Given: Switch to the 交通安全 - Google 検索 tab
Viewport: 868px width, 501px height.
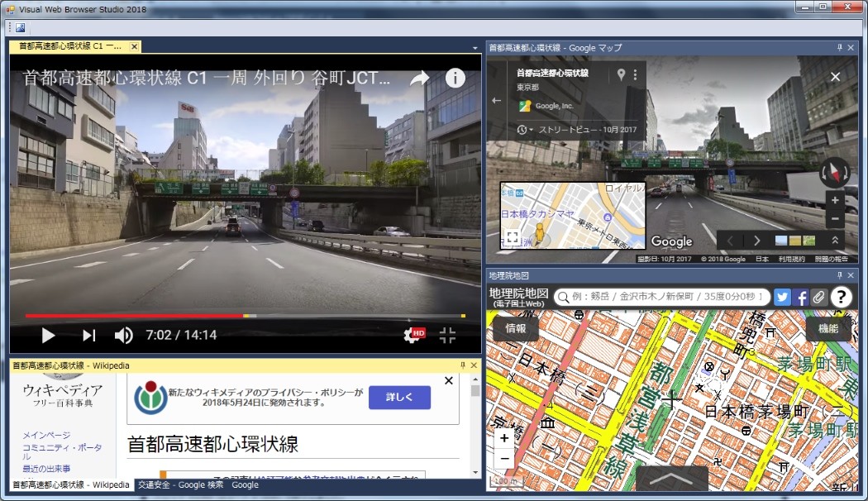Looking at the screenshot, I should tap(180, 485).
